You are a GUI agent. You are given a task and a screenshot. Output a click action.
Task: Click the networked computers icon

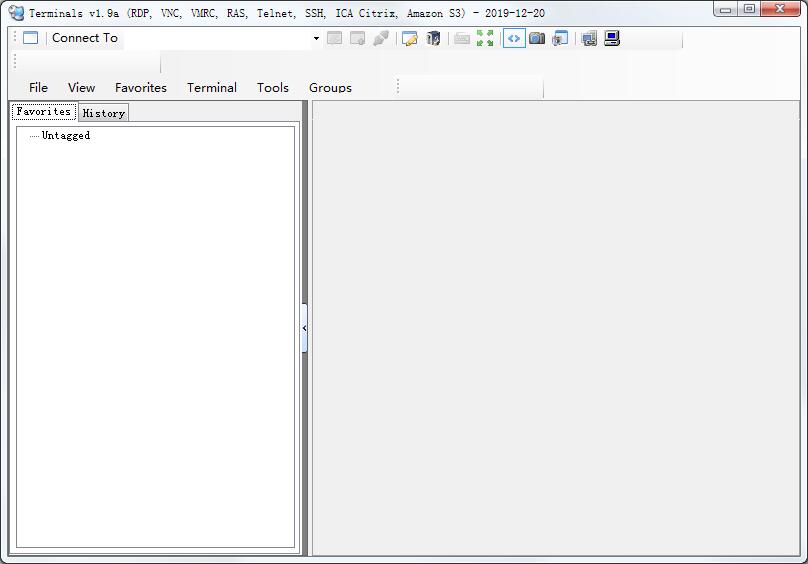[x=589, y=38]
